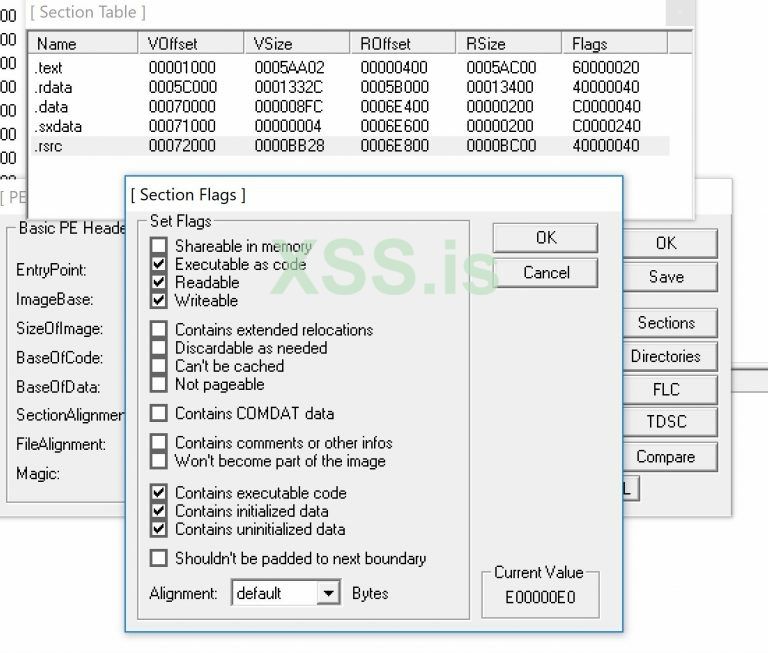
Task: Uncheck Contains initialized data flag
Action: coord(159,510)
